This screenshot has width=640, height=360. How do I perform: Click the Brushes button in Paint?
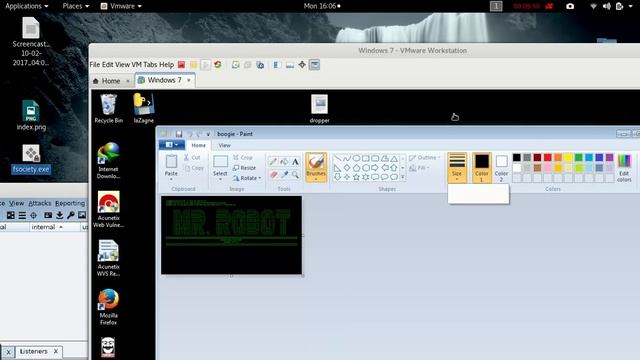tap(316, 167)
